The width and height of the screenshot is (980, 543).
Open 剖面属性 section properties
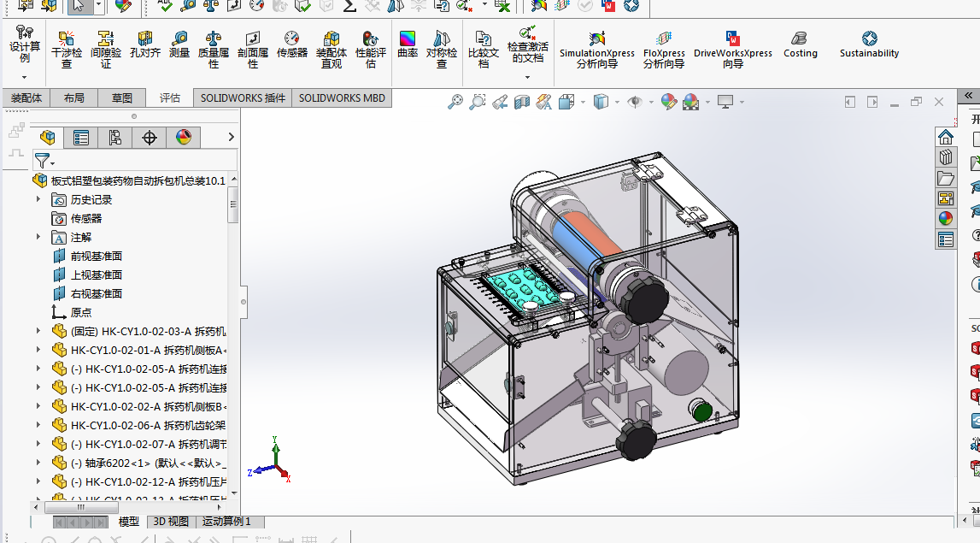[253, 50]
